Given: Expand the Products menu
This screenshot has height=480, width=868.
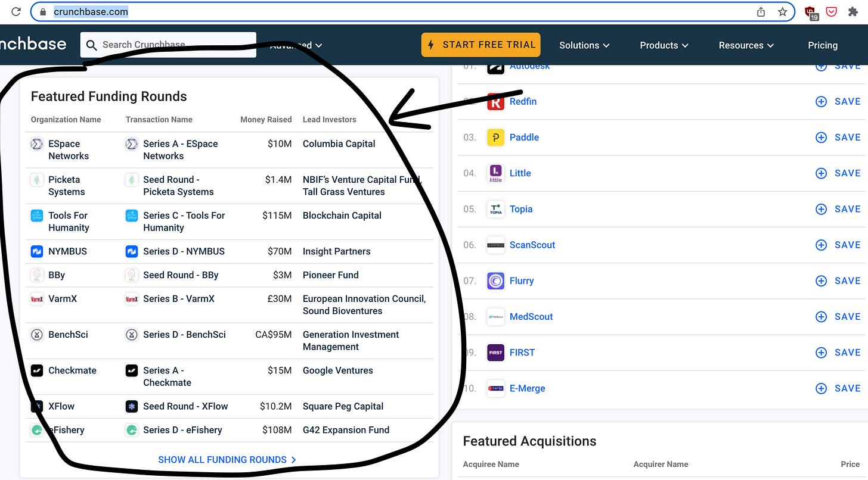Looking at the screenshot, I should 664,45.
